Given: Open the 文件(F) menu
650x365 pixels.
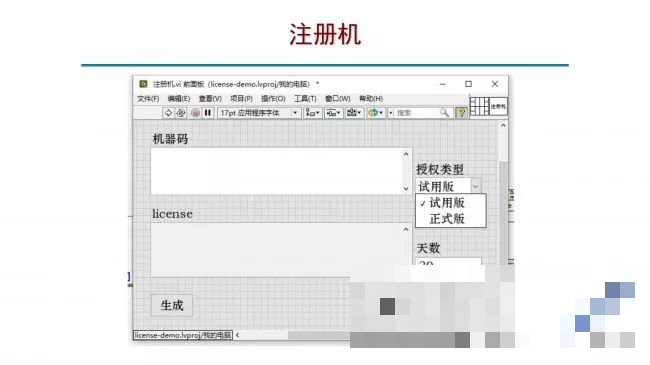Looking at the screenshot, I should coord(148,99).
